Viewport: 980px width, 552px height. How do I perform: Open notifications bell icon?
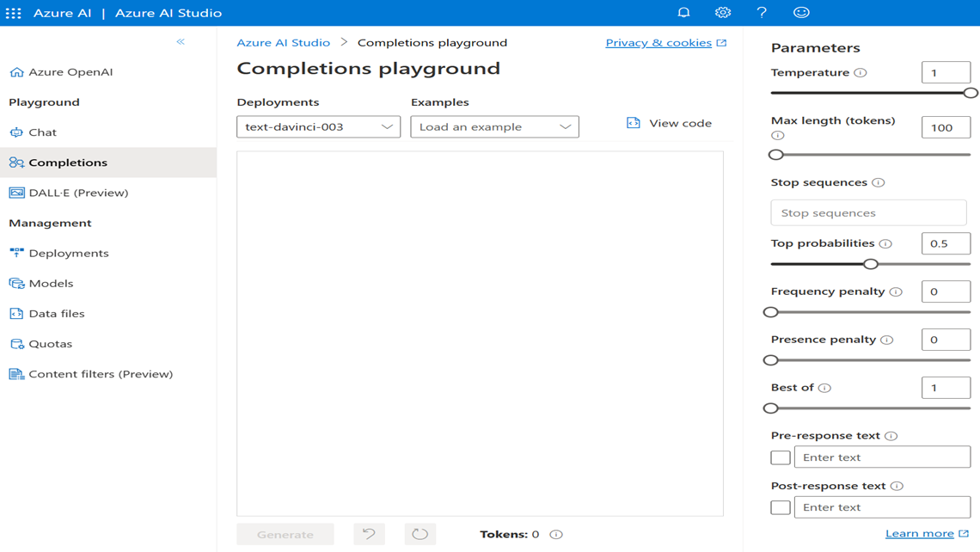(x=683, y=13)
